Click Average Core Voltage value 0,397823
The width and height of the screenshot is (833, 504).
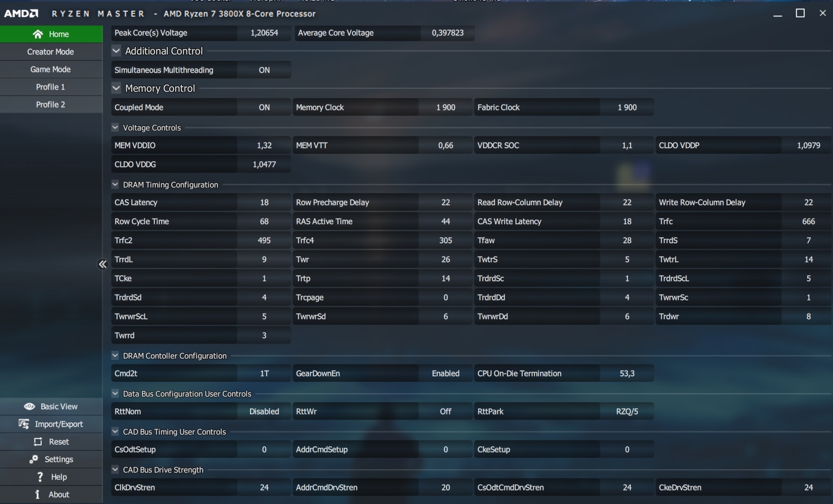tap(448, 33)
